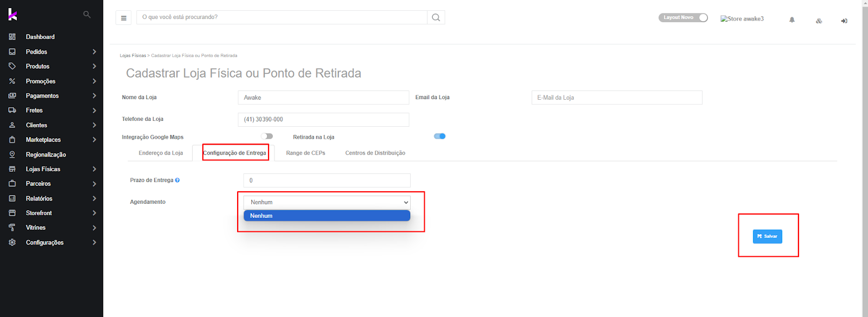Click the Telefone da Loja field
This screenshot has width=868, height=317.
click(x=323, y=119)
